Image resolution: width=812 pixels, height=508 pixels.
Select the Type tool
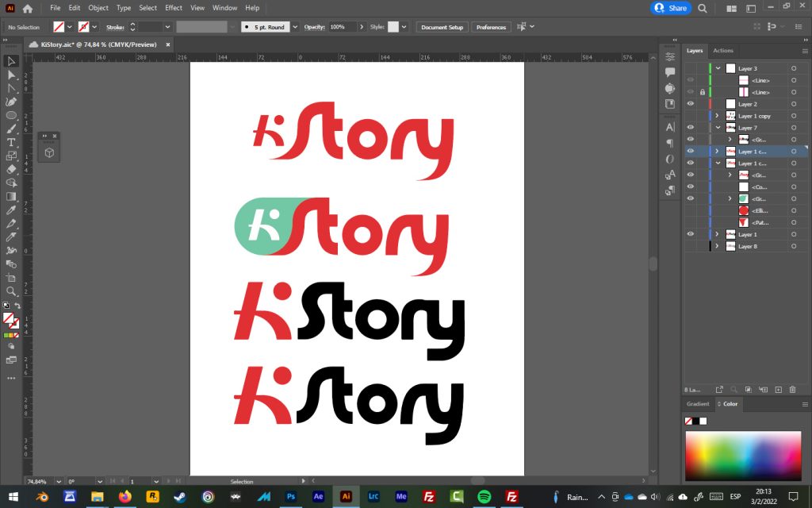tap(11, 142)
